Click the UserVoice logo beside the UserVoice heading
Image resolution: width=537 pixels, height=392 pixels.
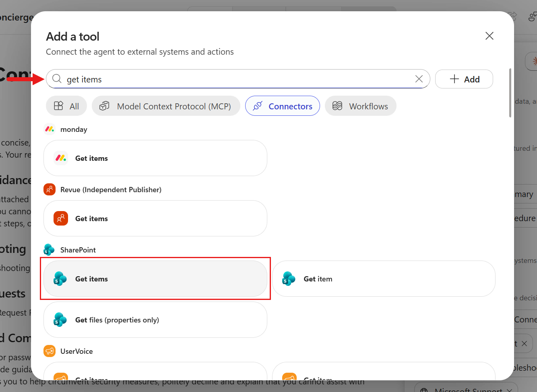[50, 351]
